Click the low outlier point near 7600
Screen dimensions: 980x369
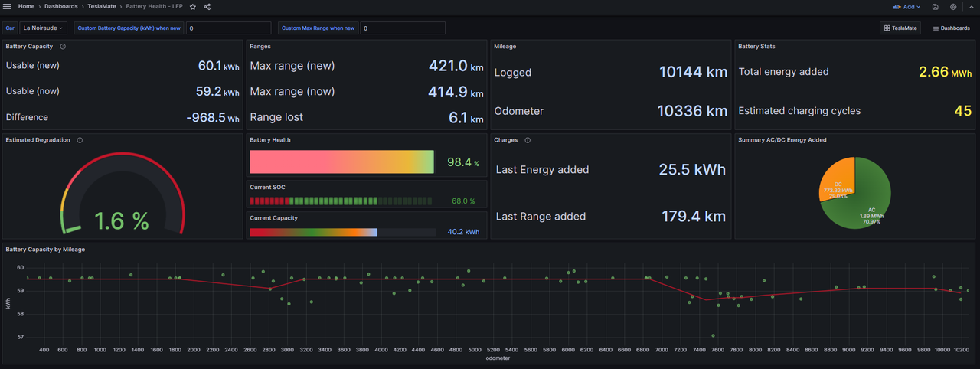(713, 335)
